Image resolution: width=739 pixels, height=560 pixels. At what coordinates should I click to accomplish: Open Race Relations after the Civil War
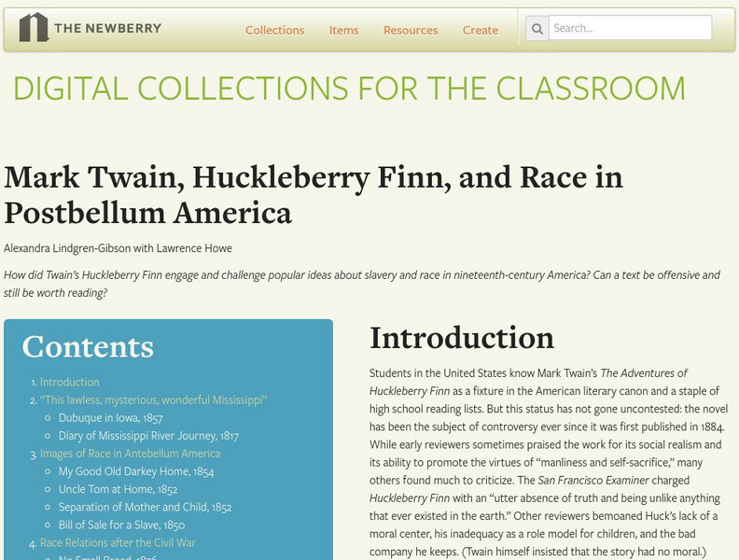[118, 542]
